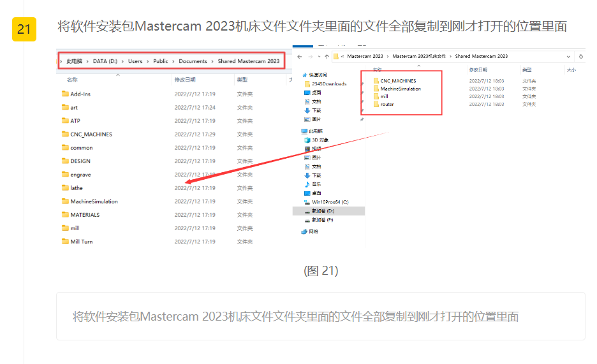Image resolution: width=597 pixels, height=364 pixels.
Task: Select the art folder icon
Action: (65, 107)
